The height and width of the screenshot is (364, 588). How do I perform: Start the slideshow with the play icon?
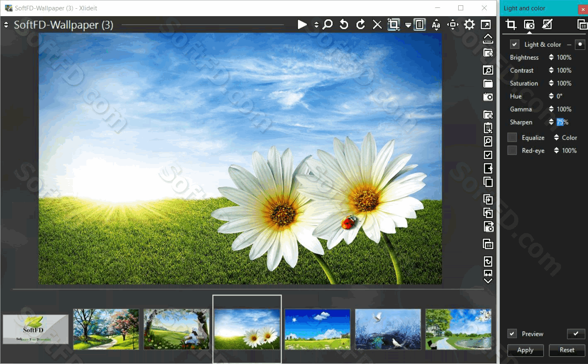pos(302,25)
